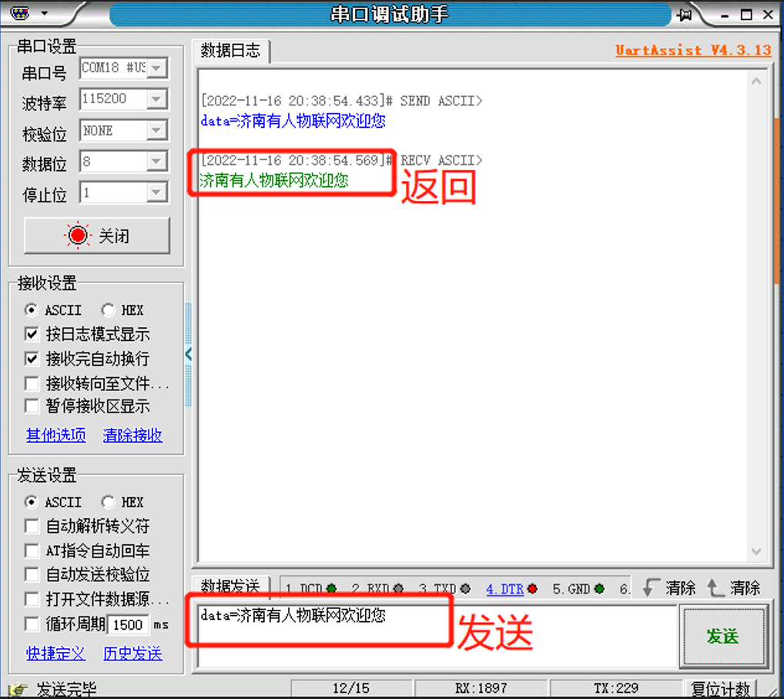Open the UartAssist V4.3.13 link
Viewport: 784px width, 699px height.
pyautogui.click(x=693, y=50)
